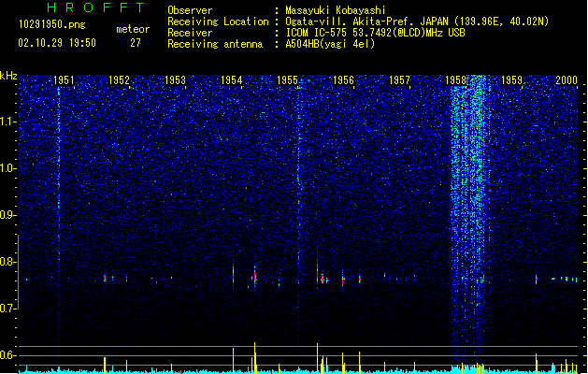Image resolution: width=588 pixels, height=374 pixels.
Task: Click the 2000 time marker
Action: pos(566,80)
